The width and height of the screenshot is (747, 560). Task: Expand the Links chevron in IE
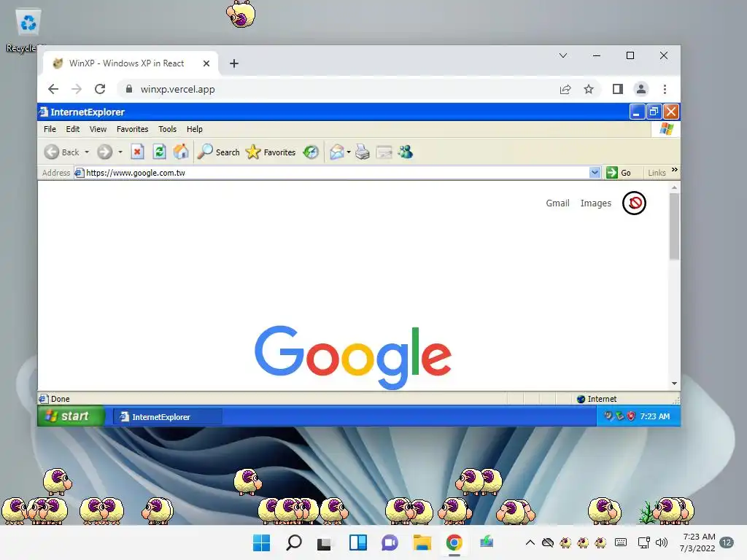(675, 170)
